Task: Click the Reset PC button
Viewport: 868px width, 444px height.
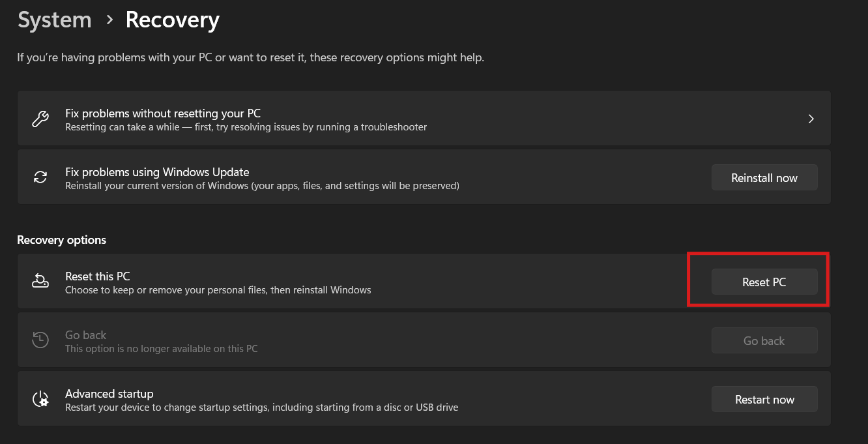Action: point(764,282)
